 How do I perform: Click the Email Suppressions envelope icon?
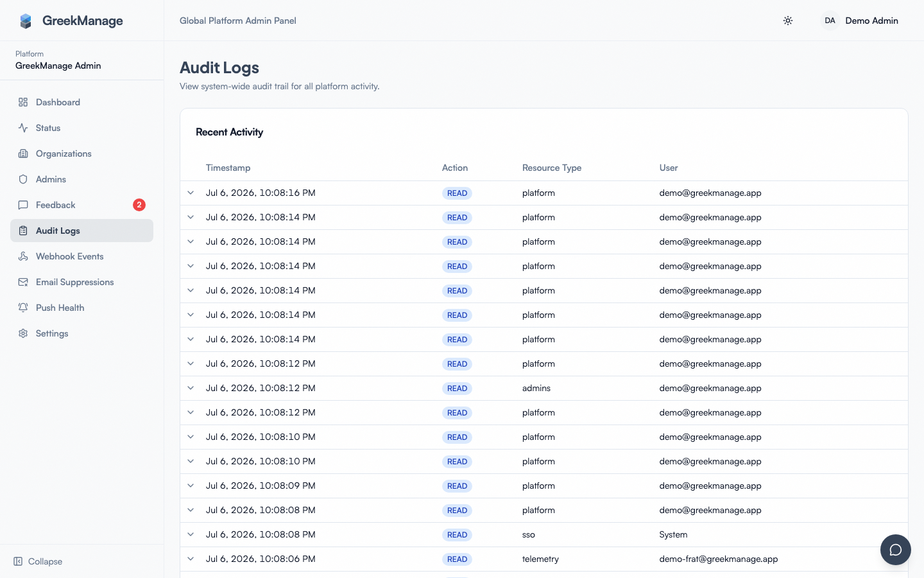point(23,282)
